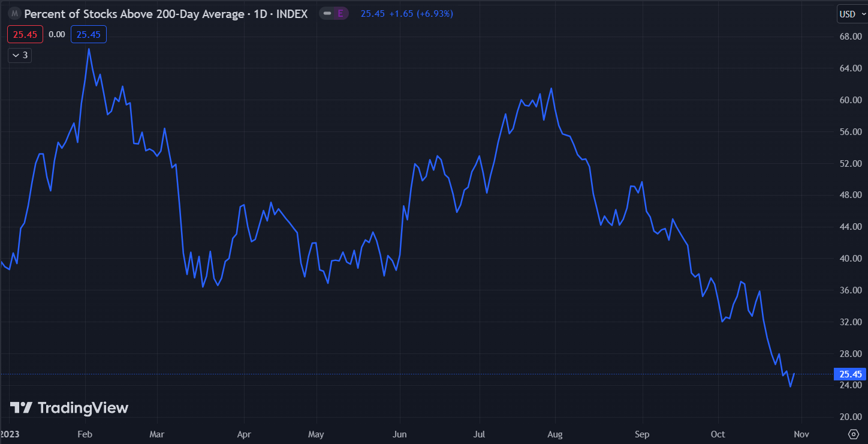
Task: Click the purple E indicator badge
Action: [340, 14]
